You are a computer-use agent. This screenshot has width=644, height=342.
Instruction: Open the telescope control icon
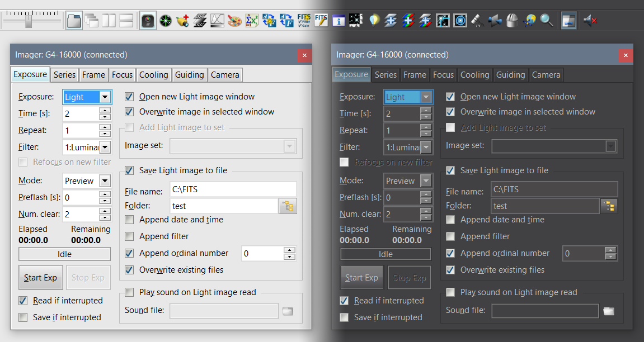[x=477, y=21]
